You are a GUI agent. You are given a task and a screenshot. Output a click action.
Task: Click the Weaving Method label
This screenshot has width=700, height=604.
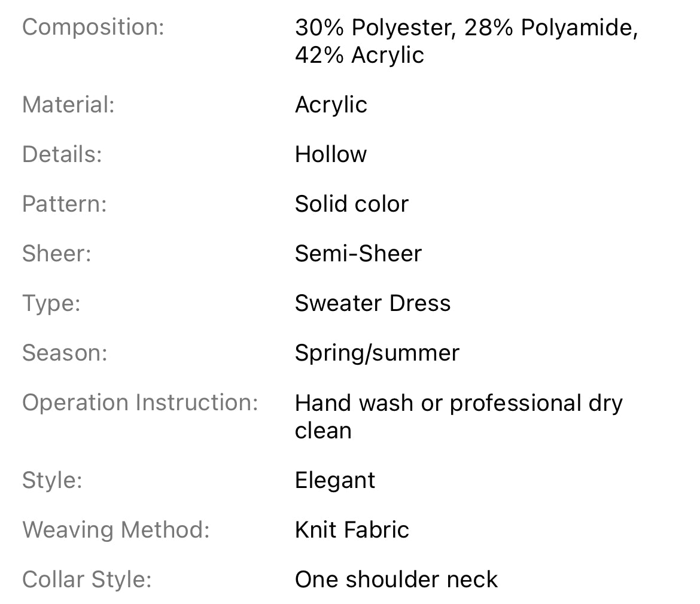click(x=116, y=530)
